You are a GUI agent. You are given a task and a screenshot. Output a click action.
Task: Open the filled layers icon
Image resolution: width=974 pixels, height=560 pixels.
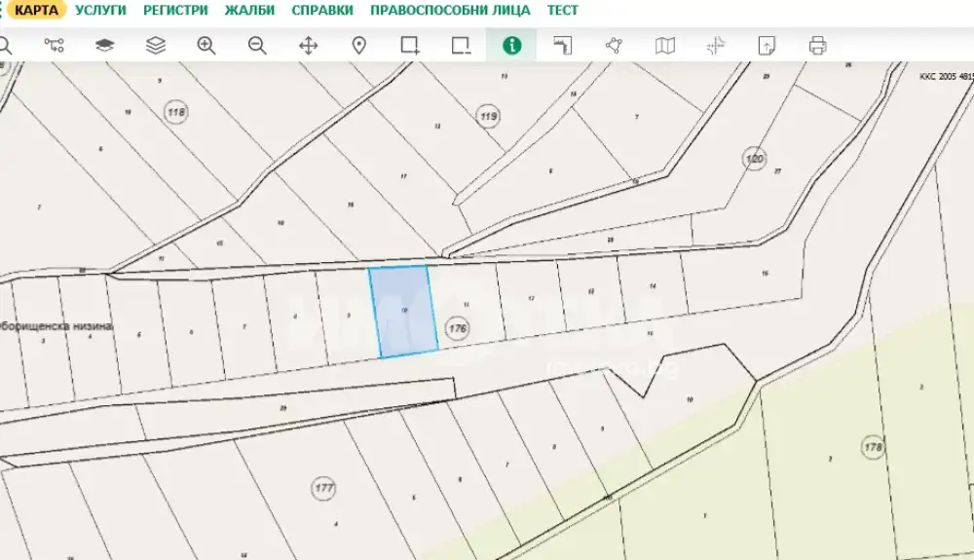click(x=105, y=45)
